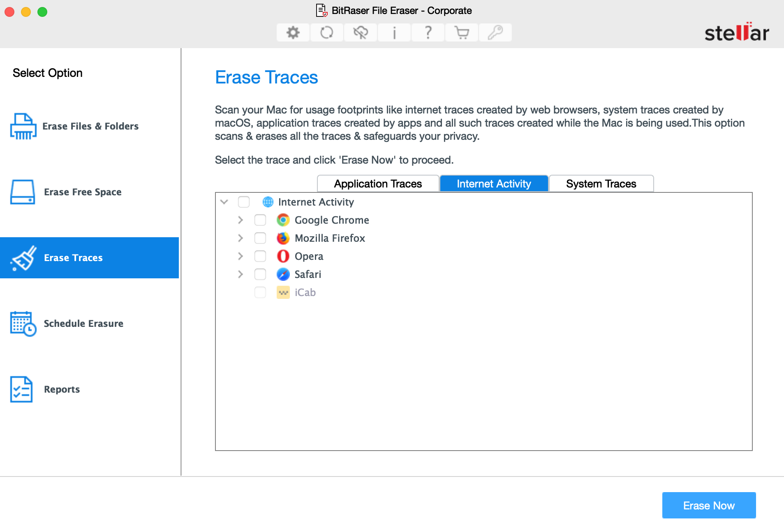Enable the Opera checkbox
This screenshot has height=532, width=784.
click(260, 256)
